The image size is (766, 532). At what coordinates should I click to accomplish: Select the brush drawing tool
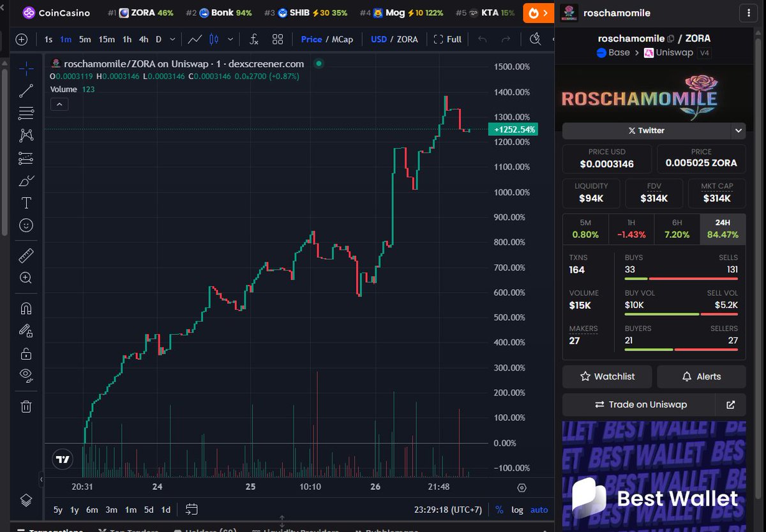pos(26,181)
